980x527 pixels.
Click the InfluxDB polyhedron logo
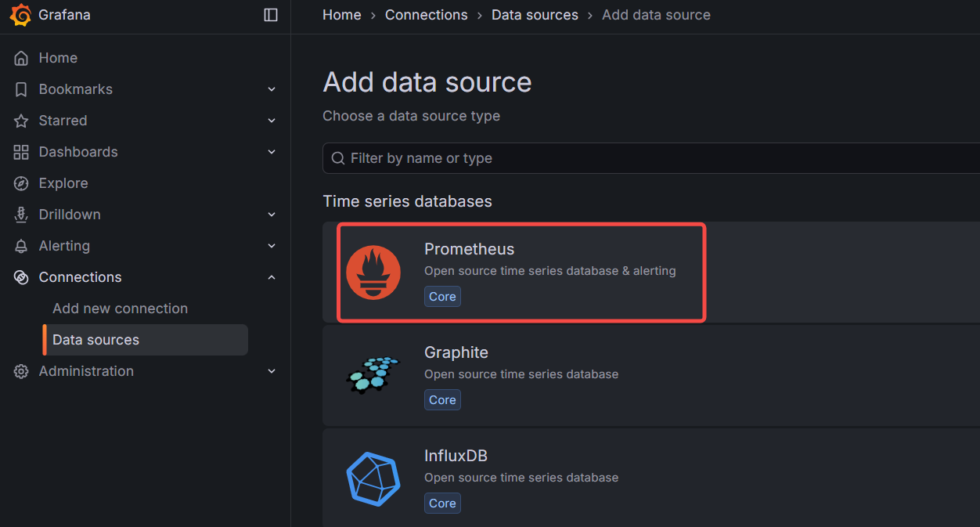coord(373,478)
